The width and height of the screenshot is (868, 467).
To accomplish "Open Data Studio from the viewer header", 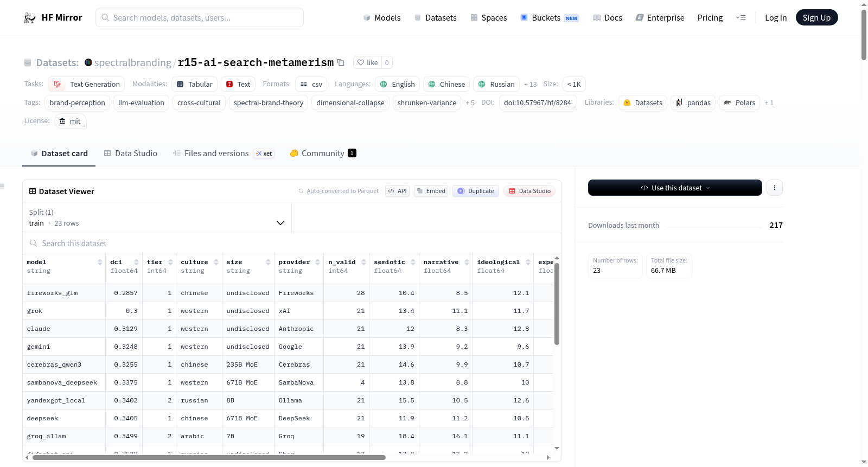I will click(x=529, y=191).
